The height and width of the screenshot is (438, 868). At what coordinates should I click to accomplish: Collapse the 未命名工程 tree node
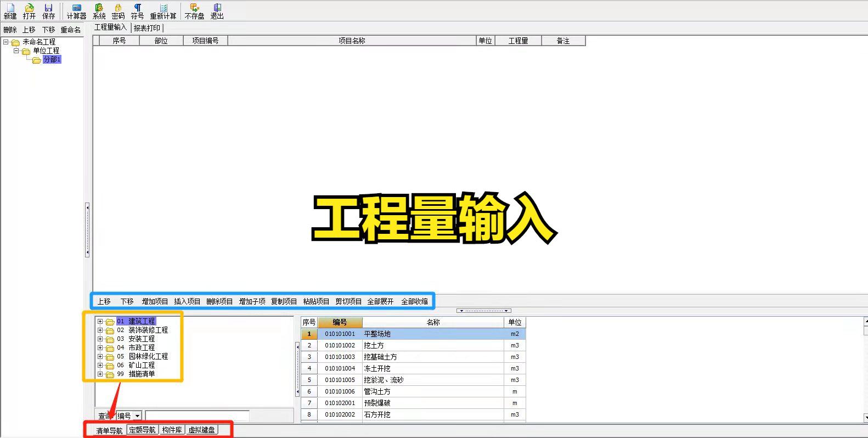pyautogui.click(x=5, y=42)
